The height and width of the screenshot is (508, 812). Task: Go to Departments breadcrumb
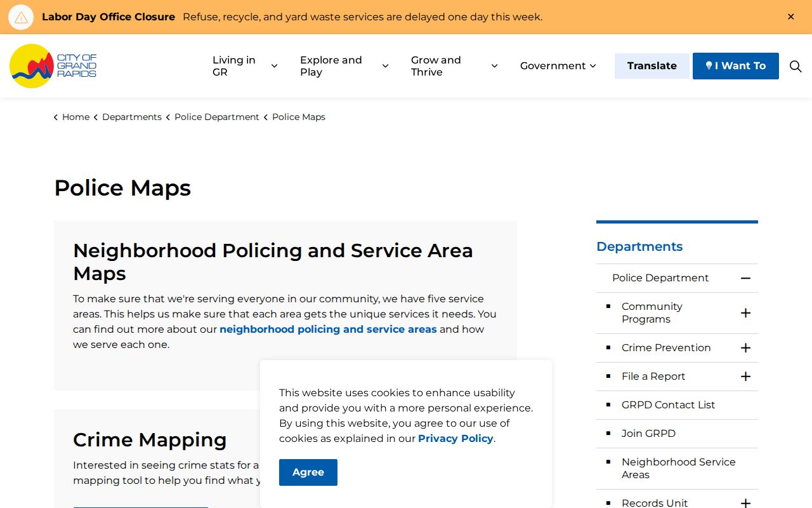(132, 117)
